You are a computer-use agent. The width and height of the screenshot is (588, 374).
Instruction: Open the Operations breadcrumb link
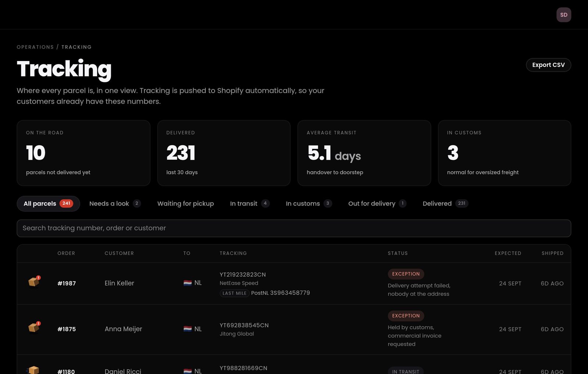click(35, 47)
